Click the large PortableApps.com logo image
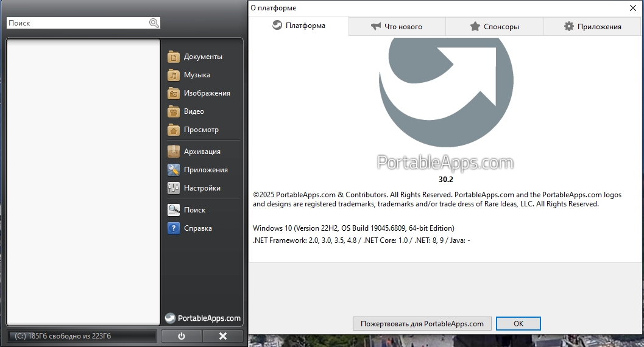Screen dimensions: 644x347 pyautogui.click(x=446, y=104)
